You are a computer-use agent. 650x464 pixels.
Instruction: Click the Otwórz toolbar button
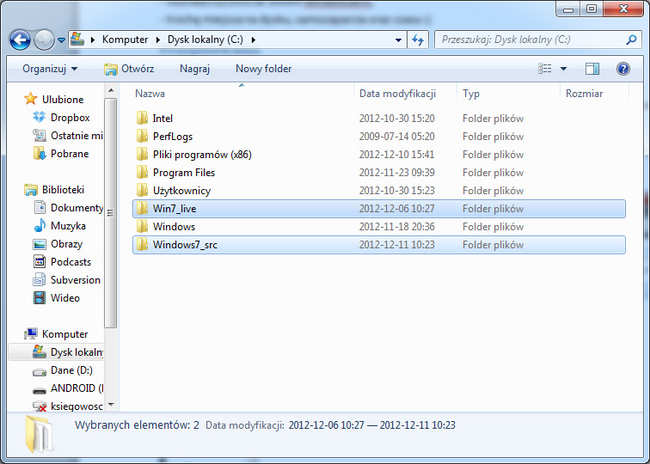(x=129, y=69)
